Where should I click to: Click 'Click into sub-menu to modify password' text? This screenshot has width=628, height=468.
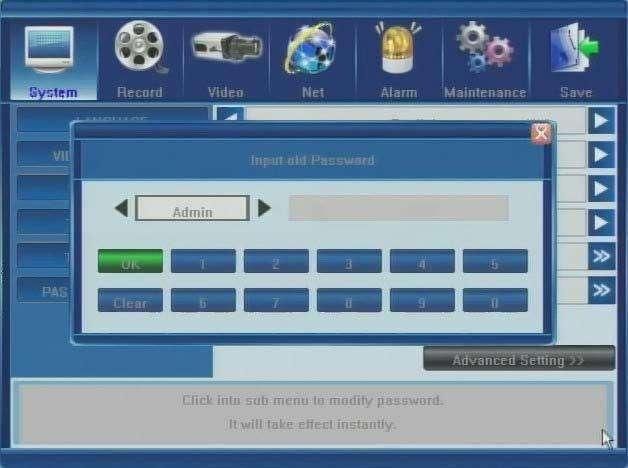[x=312, y=400]
